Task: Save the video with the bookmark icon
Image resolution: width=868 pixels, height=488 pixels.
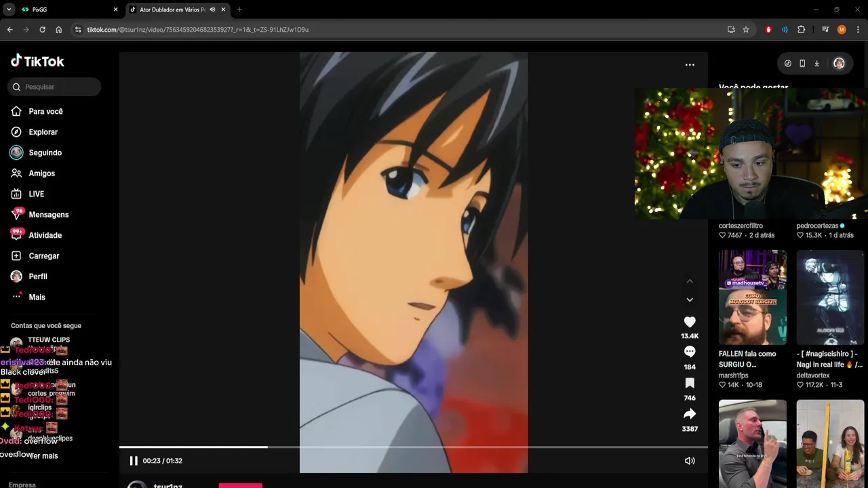Action: point(690,384)
